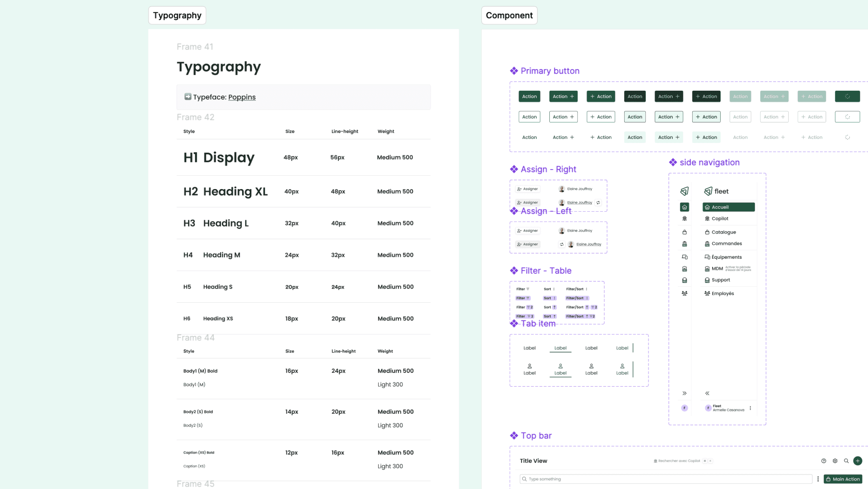Click the help question-mark icon in Top bar
This screenshot has height=489, width=868.
pos(823,461)
